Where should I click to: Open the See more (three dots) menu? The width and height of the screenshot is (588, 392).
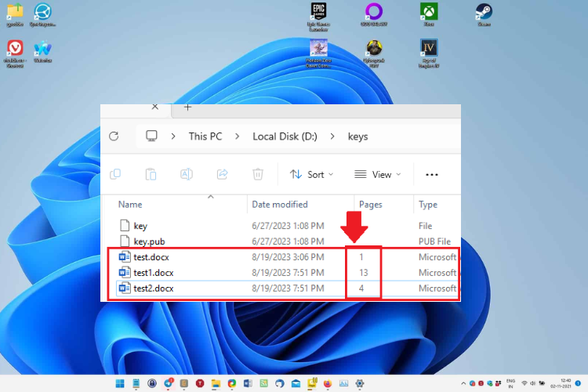point(432,174)
